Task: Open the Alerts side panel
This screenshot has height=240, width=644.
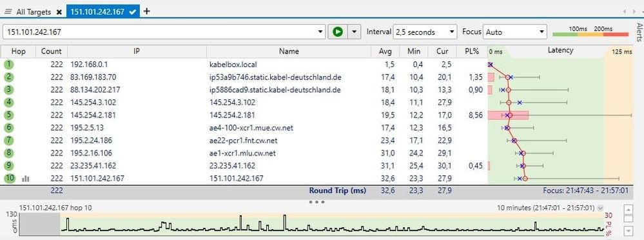Action: point(639,32)
